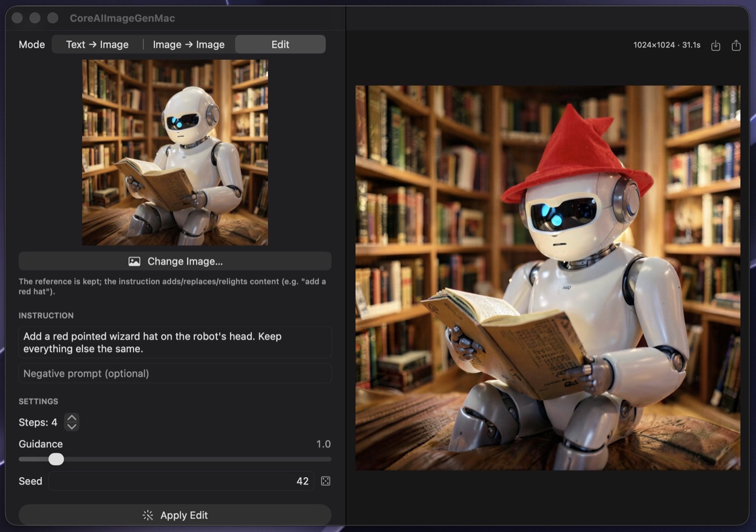Click the 1024×1024 · 31.1s info text
The width and height of the screenshot is (756, 532).
[x=667, y=45]
